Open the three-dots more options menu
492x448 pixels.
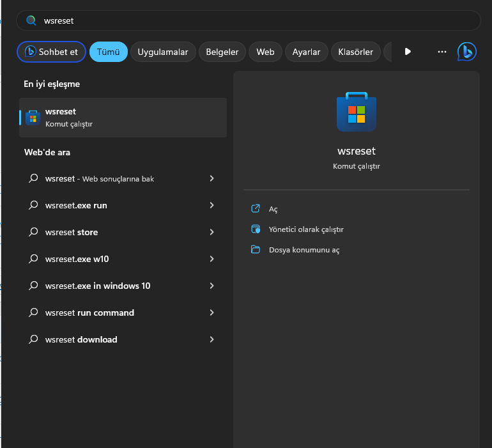pyautogui.click(x=442, y=52)
